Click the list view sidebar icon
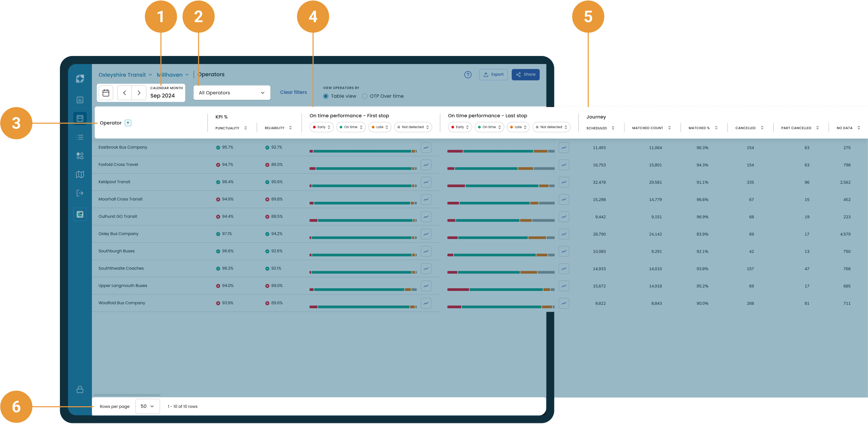This screenshot has width=868, height=424. coord(80,137)
